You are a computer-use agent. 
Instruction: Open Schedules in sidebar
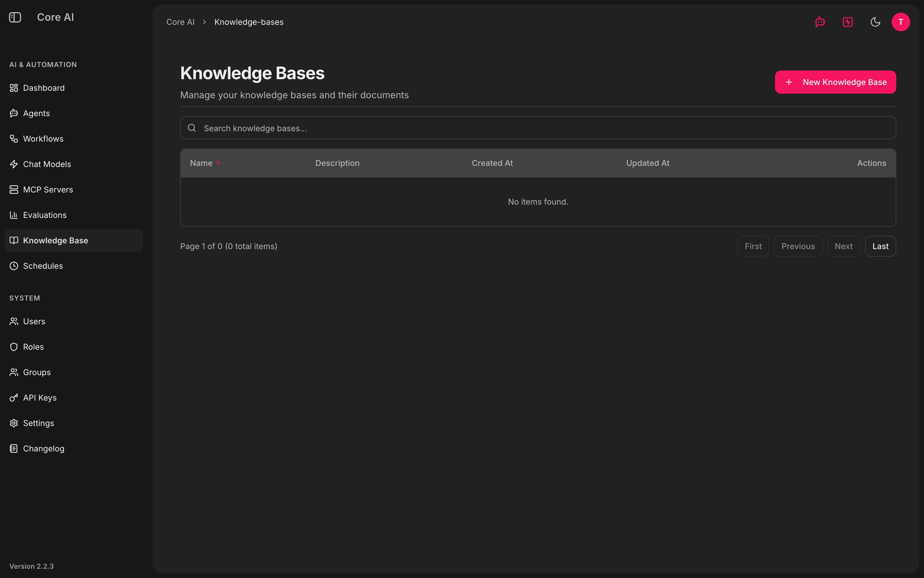pyautogui.click(x=74, y=266)
